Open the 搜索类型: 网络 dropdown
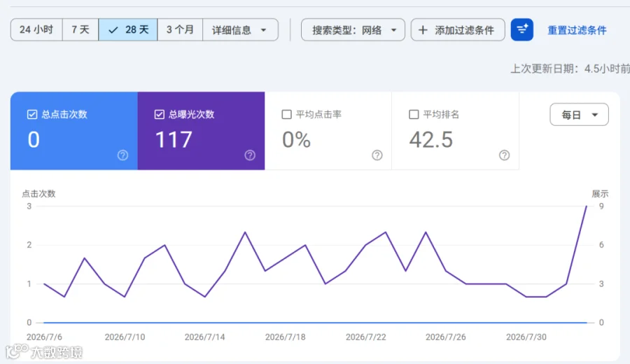This screenshot has width=630, height=364. tap(353, 29)
